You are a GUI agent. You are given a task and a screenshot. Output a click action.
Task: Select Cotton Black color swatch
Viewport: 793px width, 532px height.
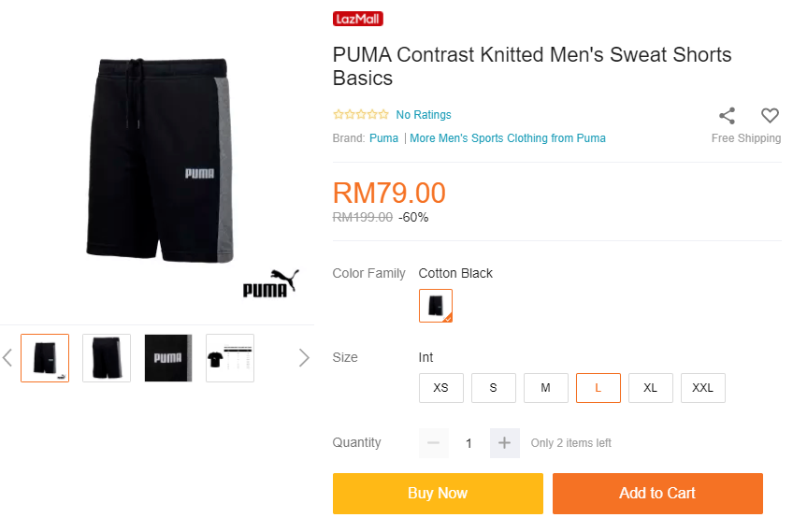[436, 306]
